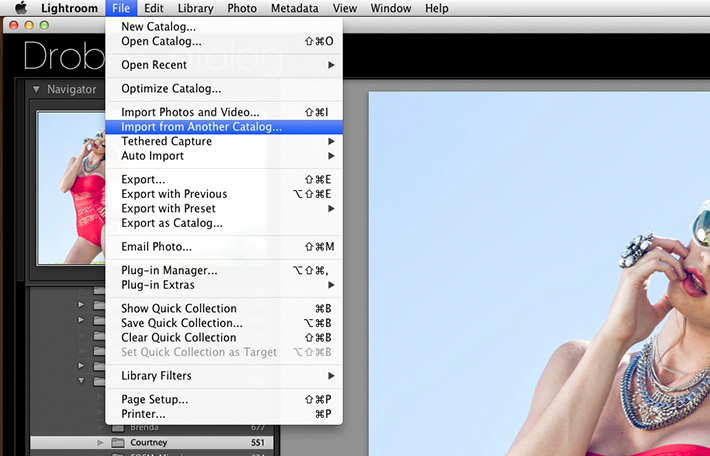Click the Courtney folder icon
This screenshot has width=710, height=456.
(118, 442)
